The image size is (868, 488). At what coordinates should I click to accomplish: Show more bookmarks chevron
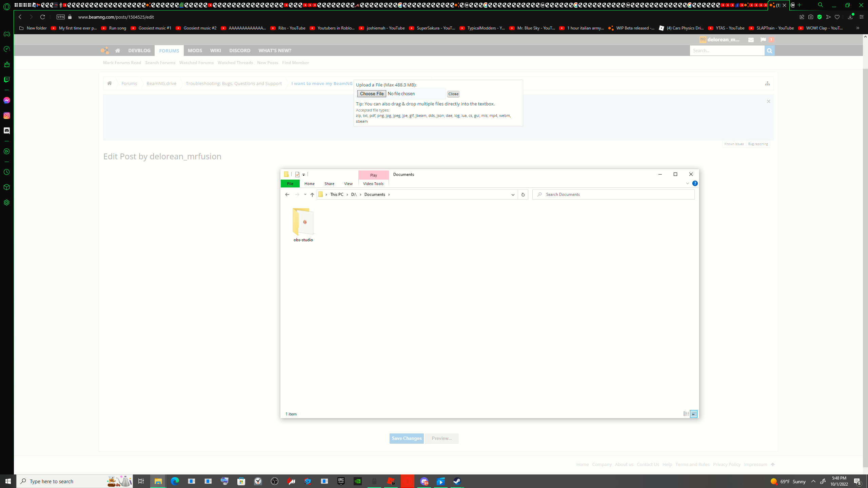(x=857, y=28)
